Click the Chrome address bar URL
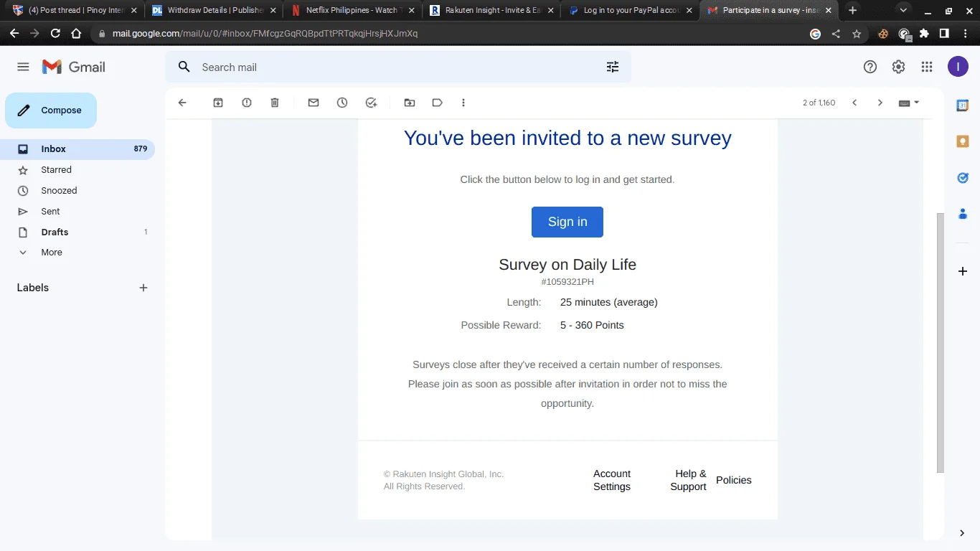Viewport: 980px width, 551px height. coord(265,34)
